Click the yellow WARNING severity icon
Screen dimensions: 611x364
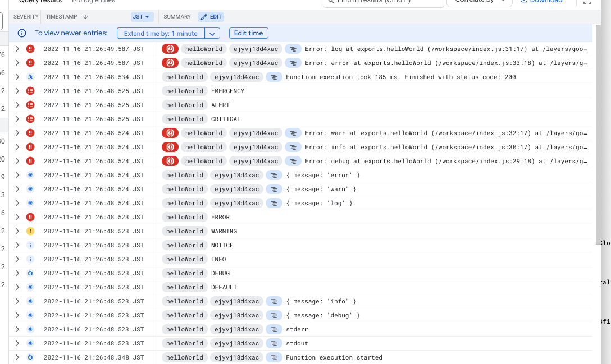30,231
